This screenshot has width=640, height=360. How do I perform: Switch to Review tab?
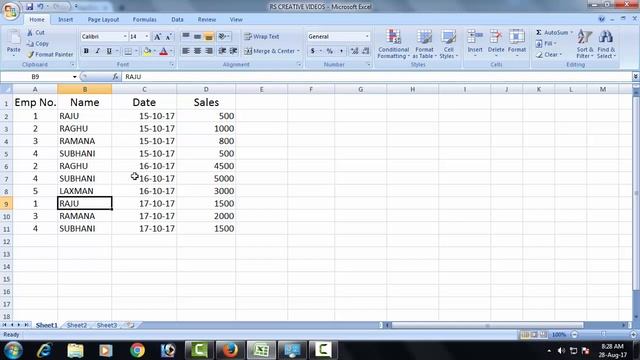click(x=207, y=20)
